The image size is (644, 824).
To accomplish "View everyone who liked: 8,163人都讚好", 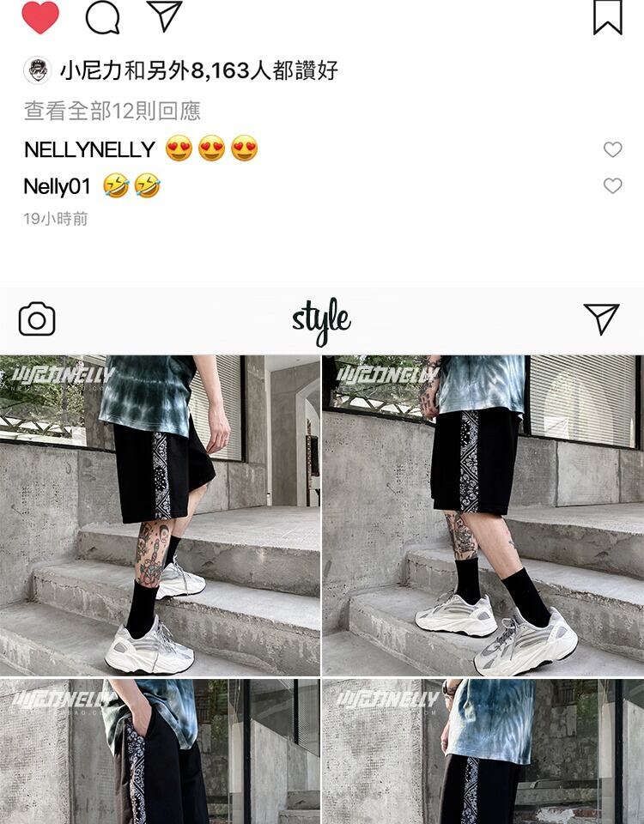I will pos(264,70).
